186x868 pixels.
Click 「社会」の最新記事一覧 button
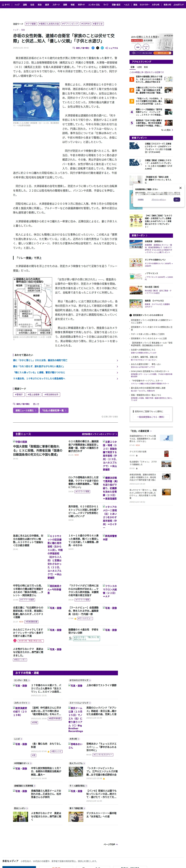54,410
